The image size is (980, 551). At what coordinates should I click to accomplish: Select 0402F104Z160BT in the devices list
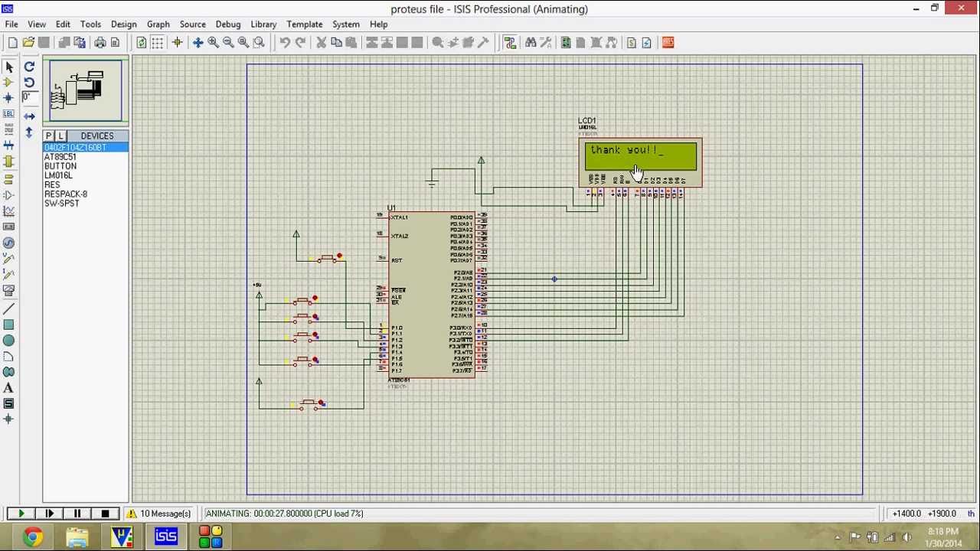coord(85,148)
